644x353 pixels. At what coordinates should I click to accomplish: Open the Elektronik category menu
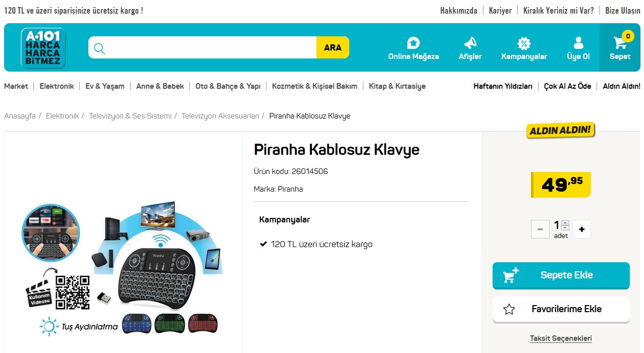tap(57, 86)
